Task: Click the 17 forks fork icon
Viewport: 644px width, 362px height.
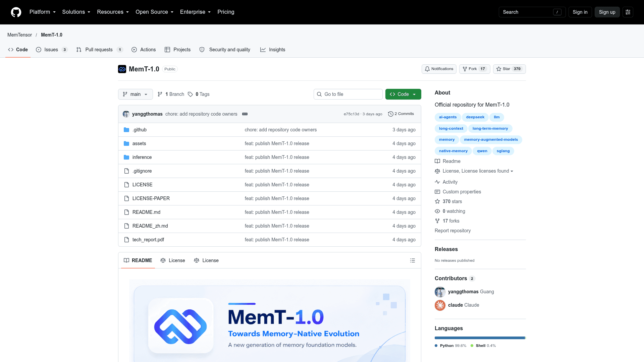Action: (437, 221)
